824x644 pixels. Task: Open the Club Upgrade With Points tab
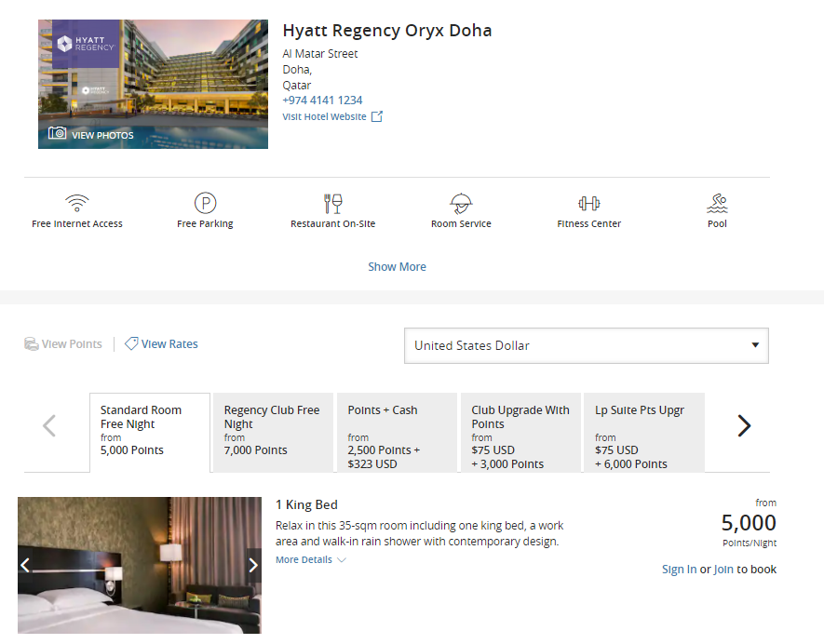coord(520,433)
